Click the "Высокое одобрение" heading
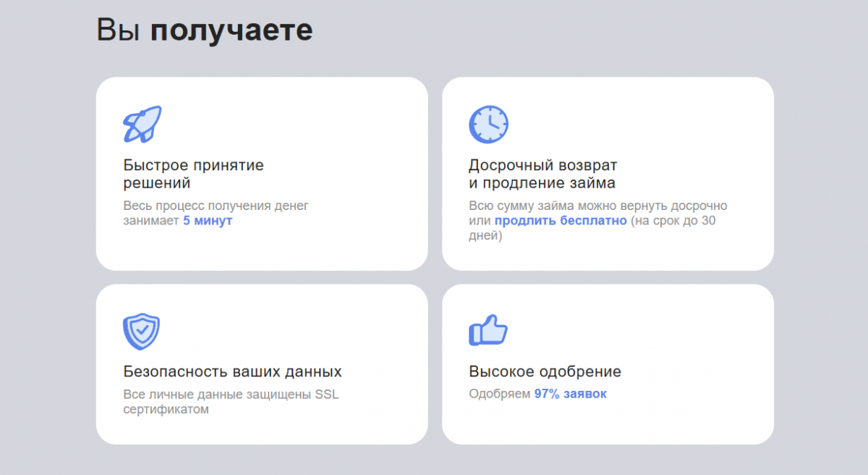 pyautogui.click(x=545, y=372)
